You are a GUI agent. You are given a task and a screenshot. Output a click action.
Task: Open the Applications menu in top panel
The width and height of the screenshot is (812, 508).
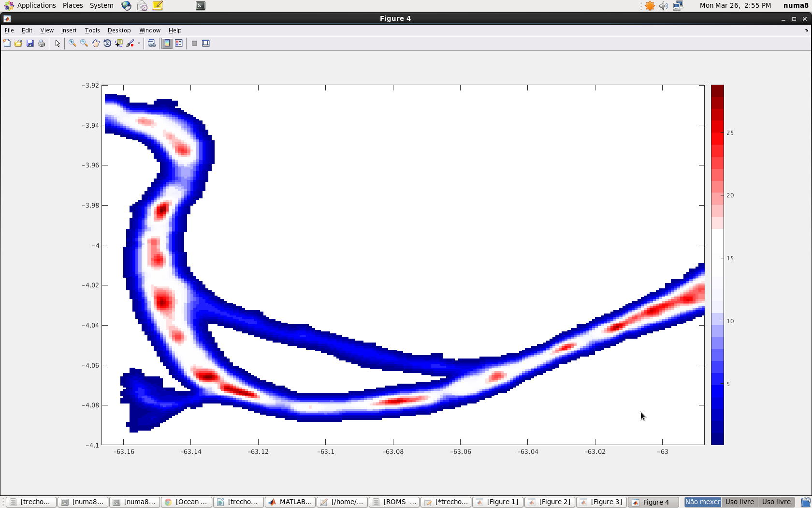click(36, 5)
